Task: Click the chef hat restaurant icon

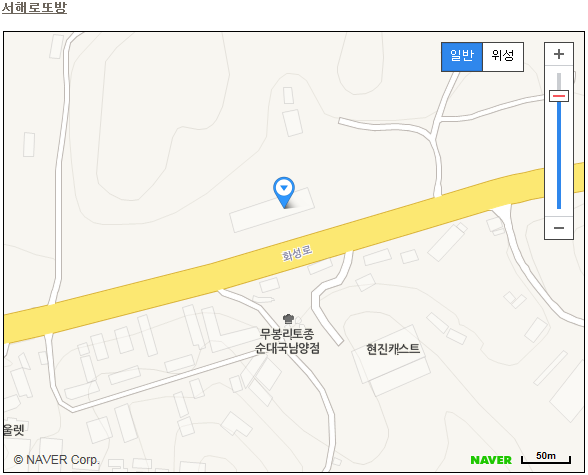Action: click(x=288, y=319)
